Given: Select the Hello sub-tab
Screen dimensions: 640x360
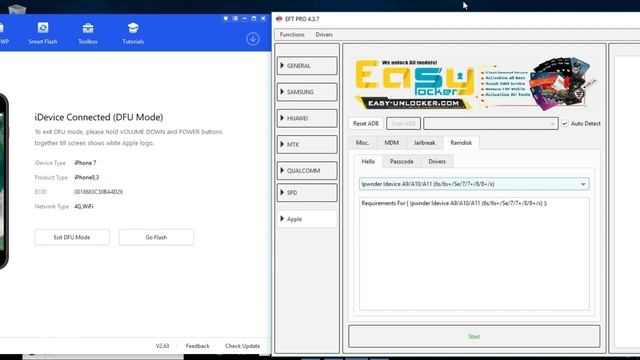Looking at the screenshot, I should tap(368, 162).
